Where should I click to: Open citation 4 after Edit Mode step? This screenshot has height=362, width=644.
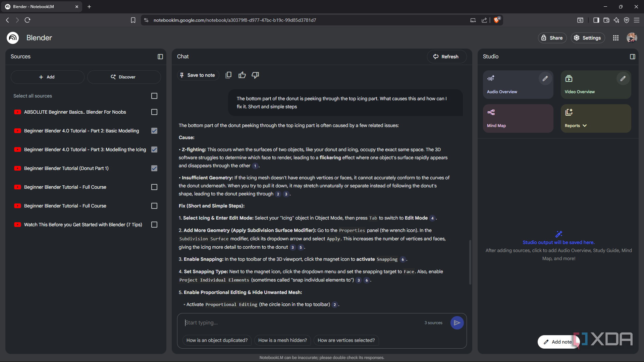pyautogui.click(x=432, y=218)
